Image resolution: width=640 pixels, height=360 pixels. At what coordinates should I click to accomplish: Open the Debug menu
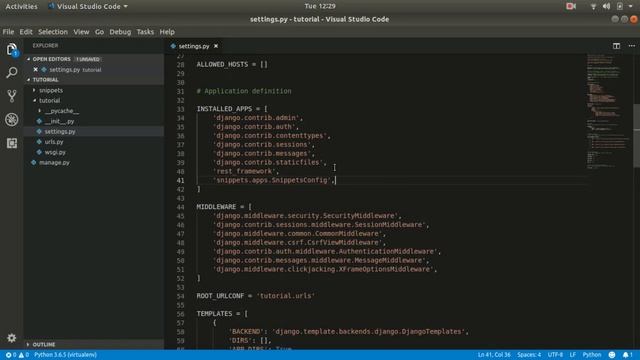120,32
